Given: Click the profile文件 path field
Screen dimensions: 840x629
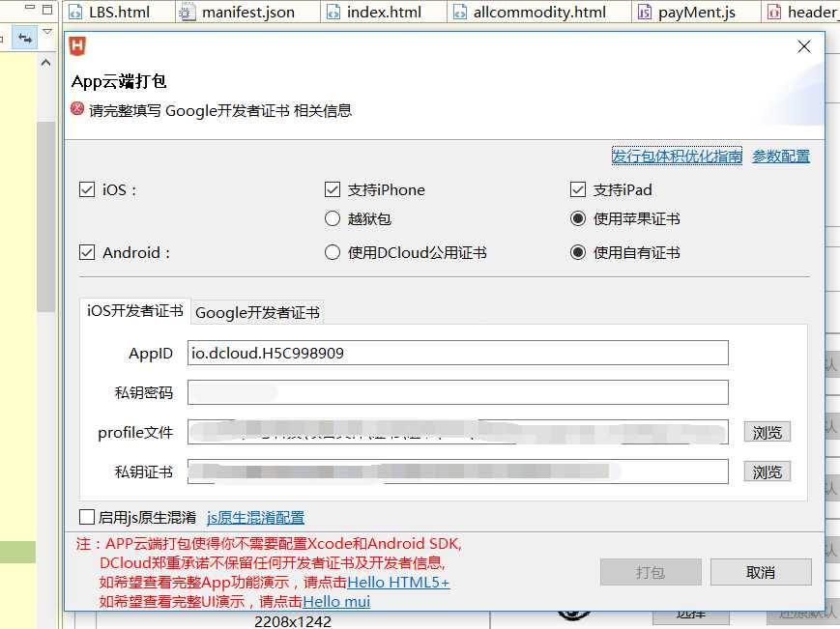Looking at the screenshot, I should [458, 432].
